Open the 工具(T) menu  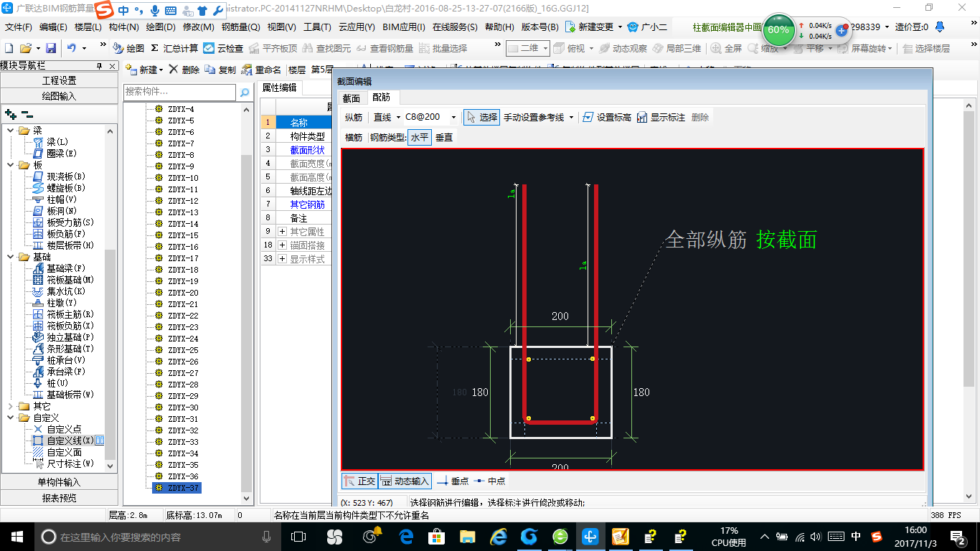pos(317,27)
